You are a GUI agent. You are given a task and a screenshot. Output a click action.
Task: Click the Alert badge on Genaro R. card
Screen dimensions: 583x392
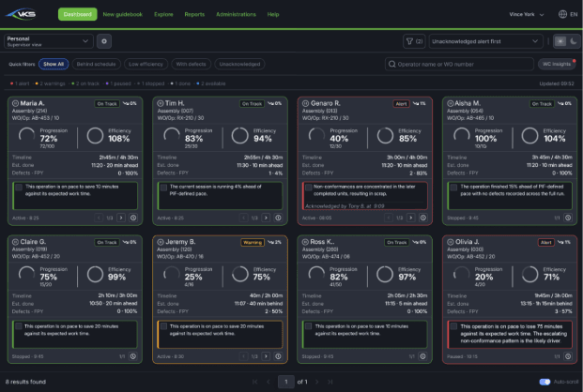click(x=401, y=104)
